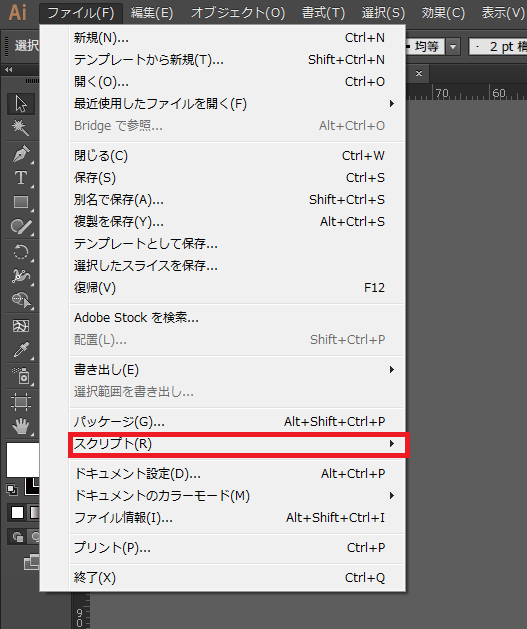Viewport: 527px width, 629px height.
Task: Select the Type tool
Action: point(21,177)
